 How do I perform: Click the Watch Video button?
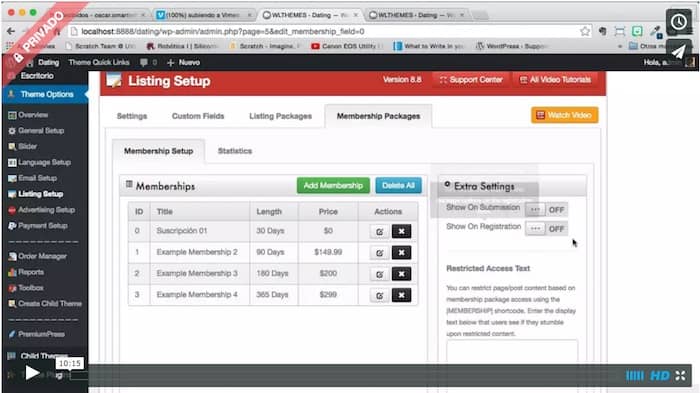click(565, 115)
